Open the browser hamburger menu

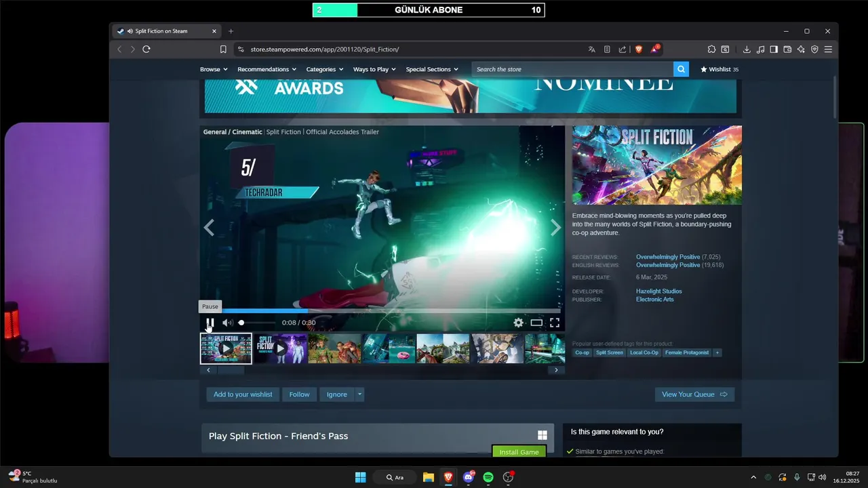(x=828, y=49)
